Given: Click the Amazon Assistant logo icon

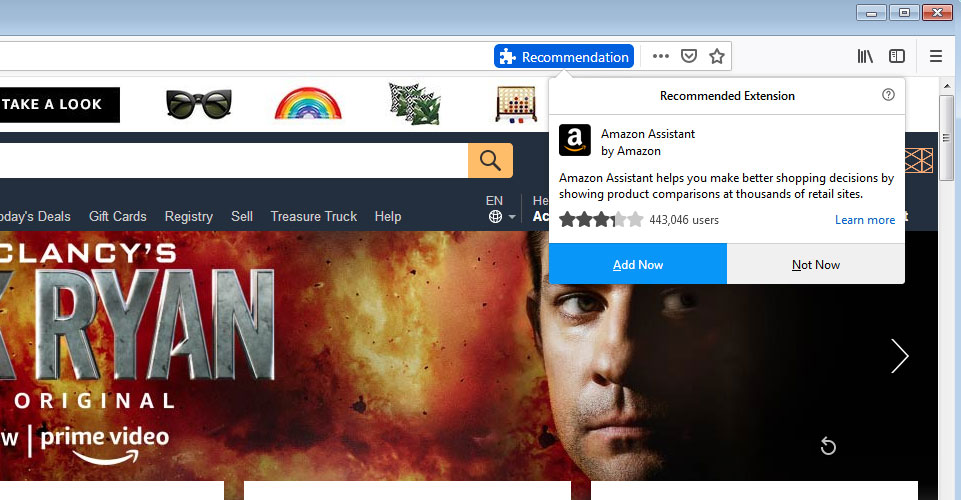Looking at the screenshot, I should click(x=575, y=140).
